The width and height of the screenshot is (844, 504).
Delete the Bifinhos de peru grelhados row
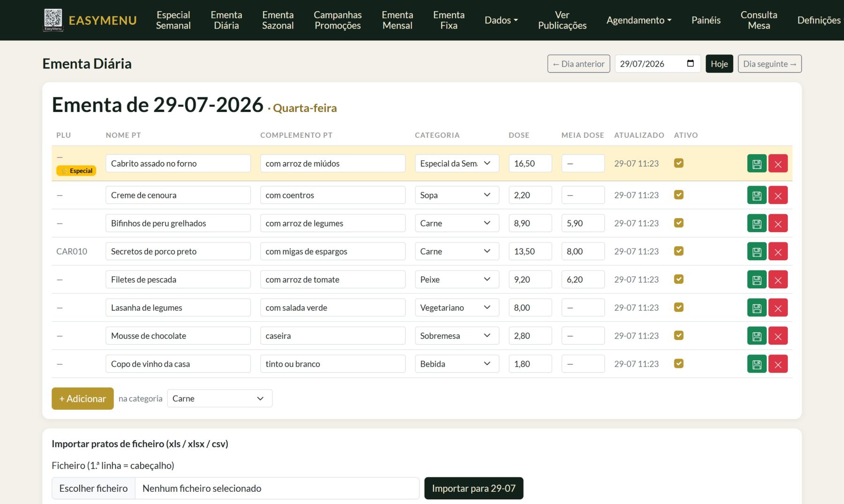pyautogui.click(x=778, y=223)
